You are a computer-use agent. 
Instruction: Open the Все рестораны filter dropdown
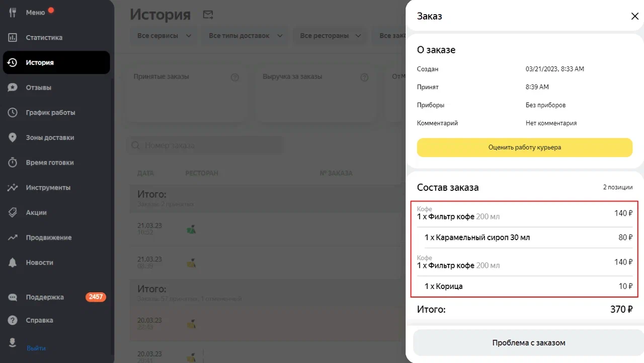(x=331, y=36)
